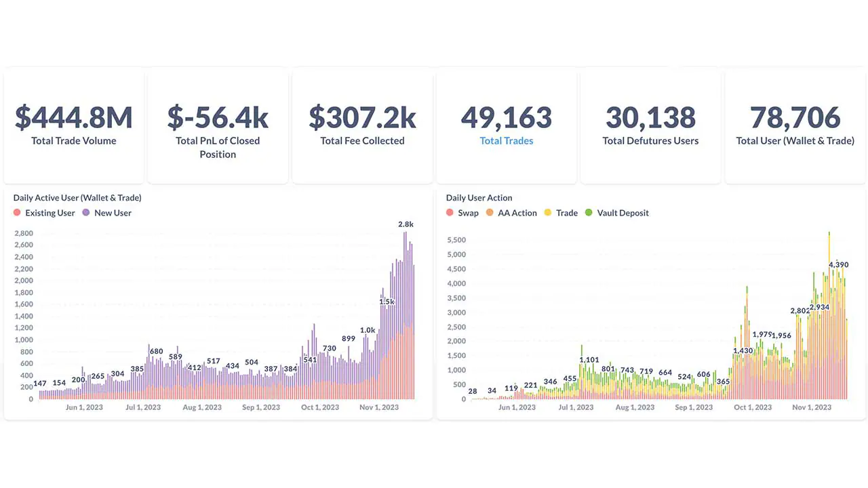The image size is (868, 488).
Task: Toggle the Existing User legend series
Action: click(50, 213)
